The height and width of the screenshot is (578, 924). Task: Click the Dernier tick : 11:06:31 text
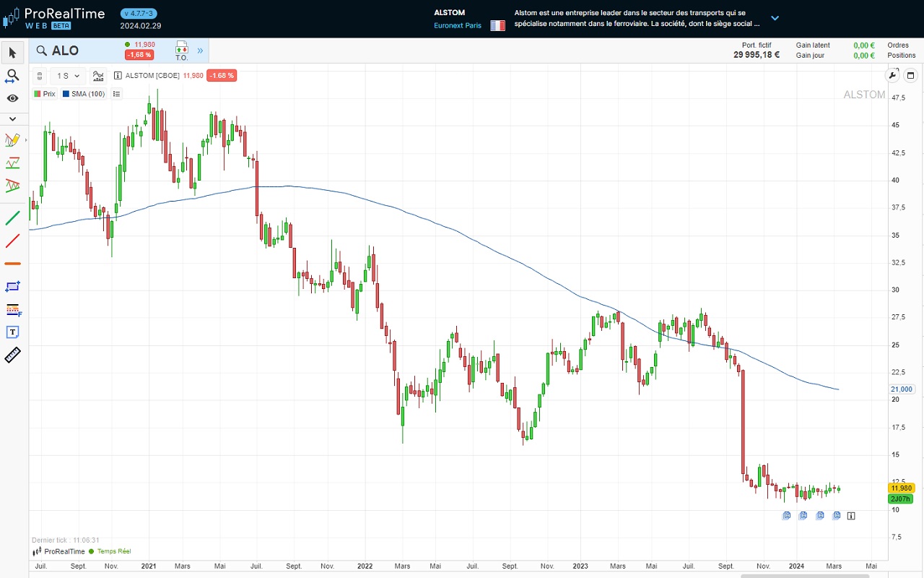(66, 540)
